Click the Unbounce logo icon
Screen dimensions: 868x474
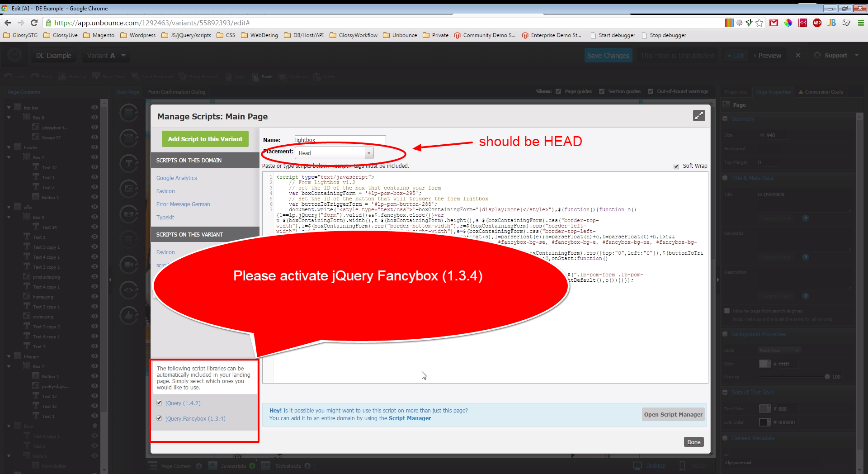(x=14, y=55)
